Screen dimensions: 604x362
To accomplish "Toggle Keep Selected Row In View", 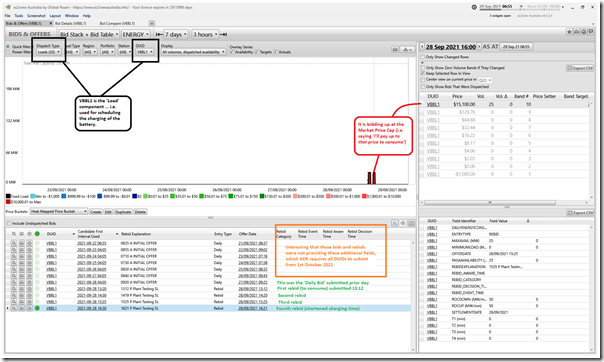I will coord(423,73).
